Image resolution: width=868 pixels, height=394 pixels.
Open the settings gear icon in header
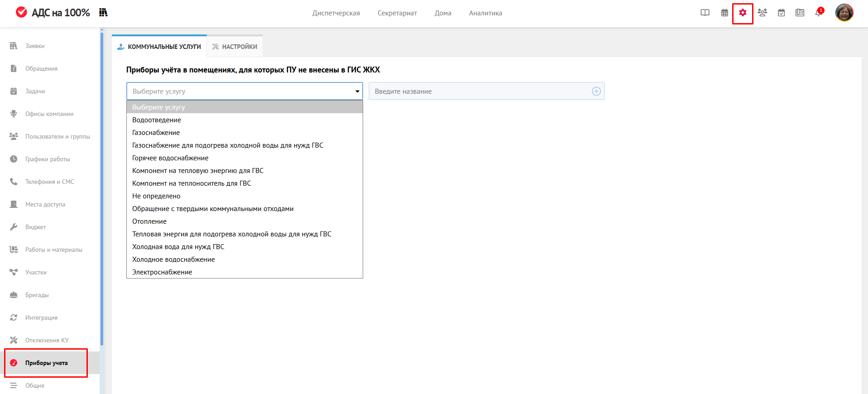pos(743,13)
